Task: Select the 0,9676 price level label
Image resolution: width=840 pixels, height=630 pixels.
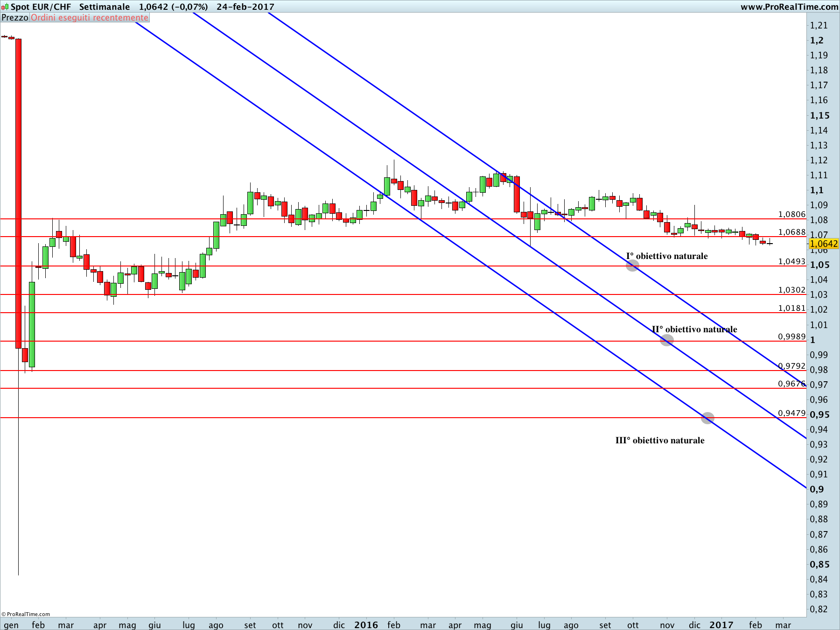Action: [x=792, y=384]
